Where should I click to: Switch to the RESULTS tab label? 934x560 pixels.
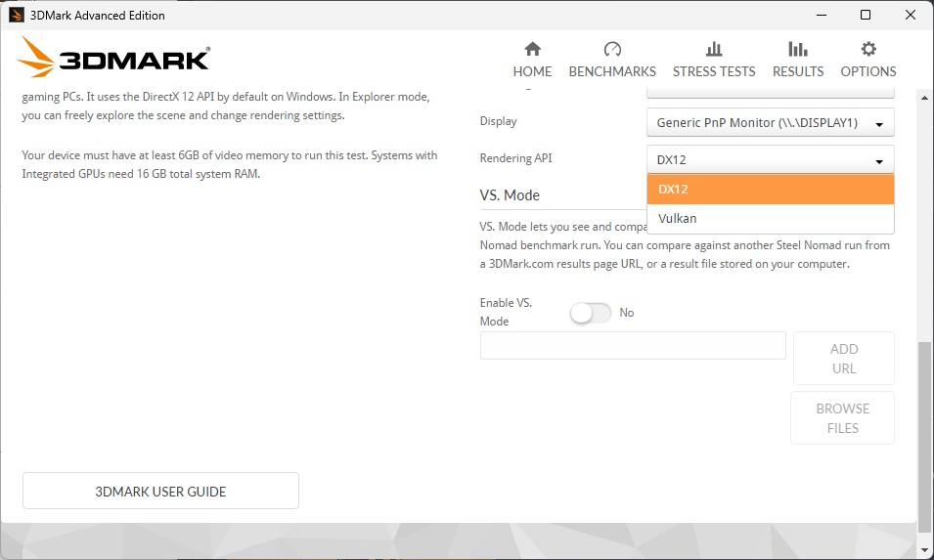coord(798,71)
